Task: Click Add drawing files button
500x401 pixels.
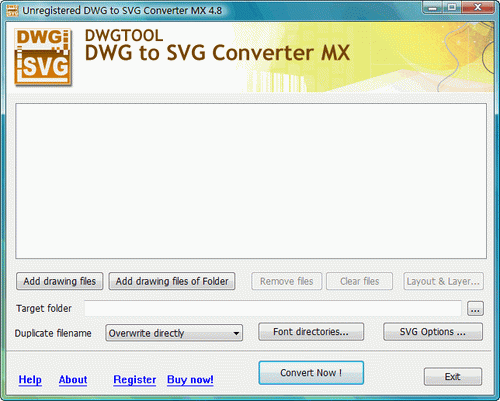Action: (60, 281)
